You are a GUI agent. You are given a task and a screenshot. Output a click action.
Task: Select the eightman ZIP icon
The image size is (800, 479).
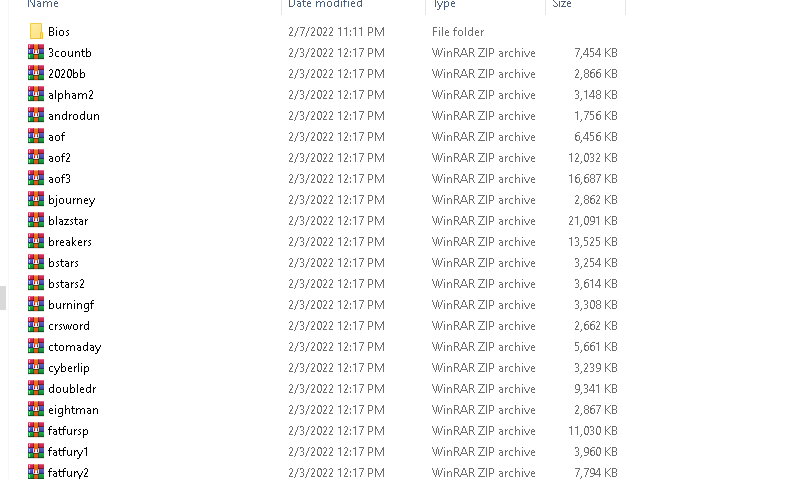[36, 409]
